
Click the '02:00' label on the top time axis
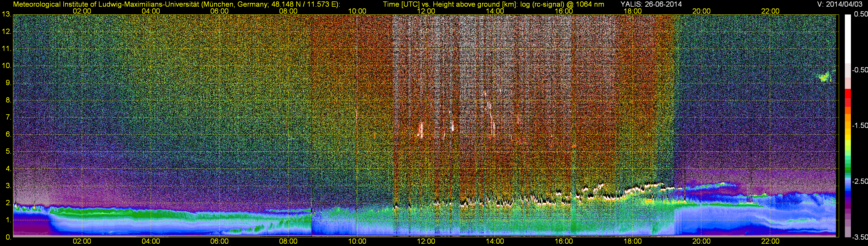[x=82, y=11]
